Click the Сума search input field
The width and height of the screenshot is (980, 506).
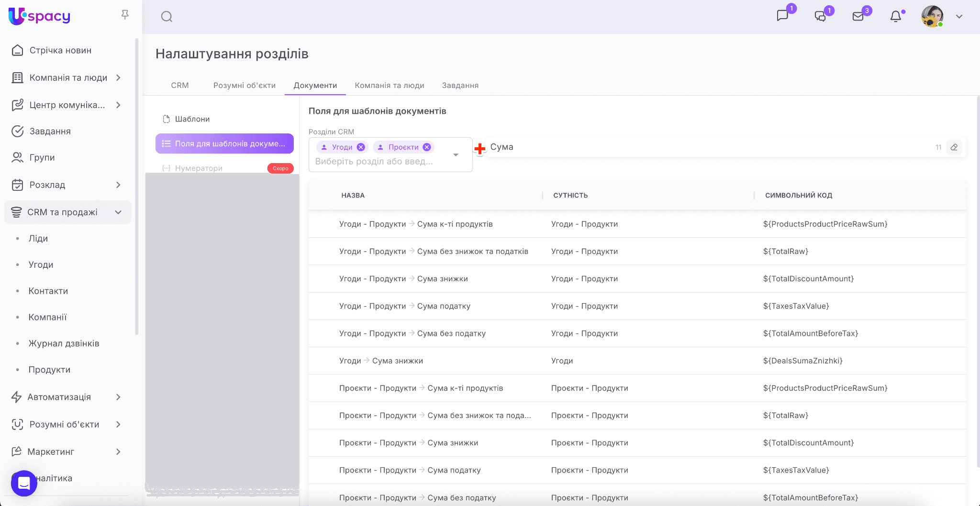click(x=708, y=147)
